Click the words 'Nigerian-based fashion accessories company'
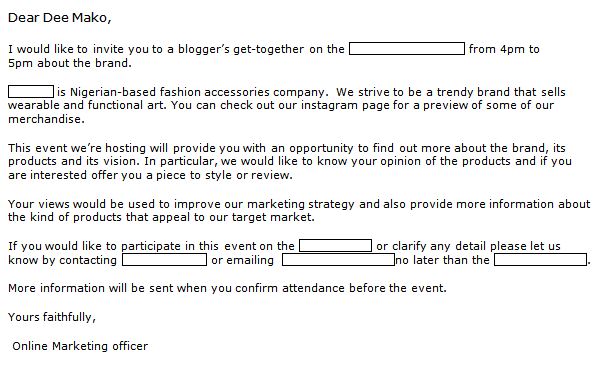Viewport: 597px width, 367px height. pos(197,92)
